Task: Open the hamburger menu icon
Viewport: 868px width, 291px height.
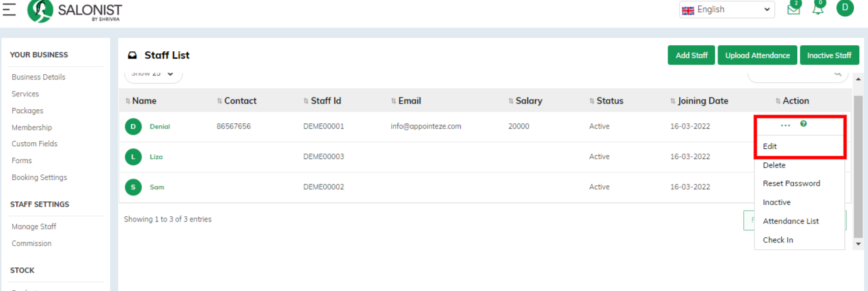Action: pyautogui.click(x=9, y=9)
